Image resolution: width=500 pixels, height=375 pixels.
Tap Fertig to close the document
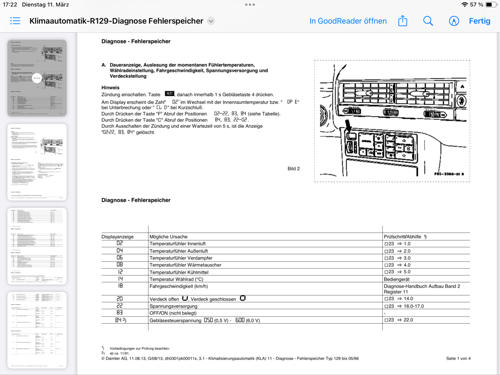(x=479, y=21)
